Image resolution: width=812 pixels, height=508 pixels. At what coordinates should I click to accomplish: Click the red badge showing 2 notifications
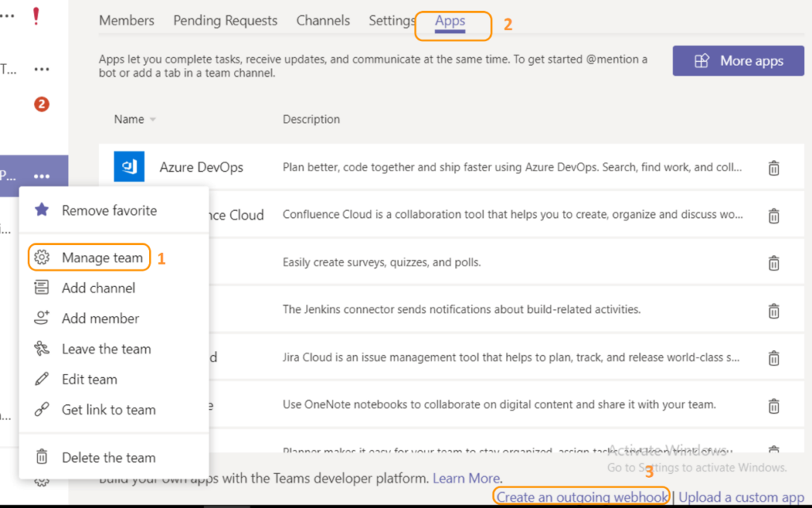(x=41, y=104)
